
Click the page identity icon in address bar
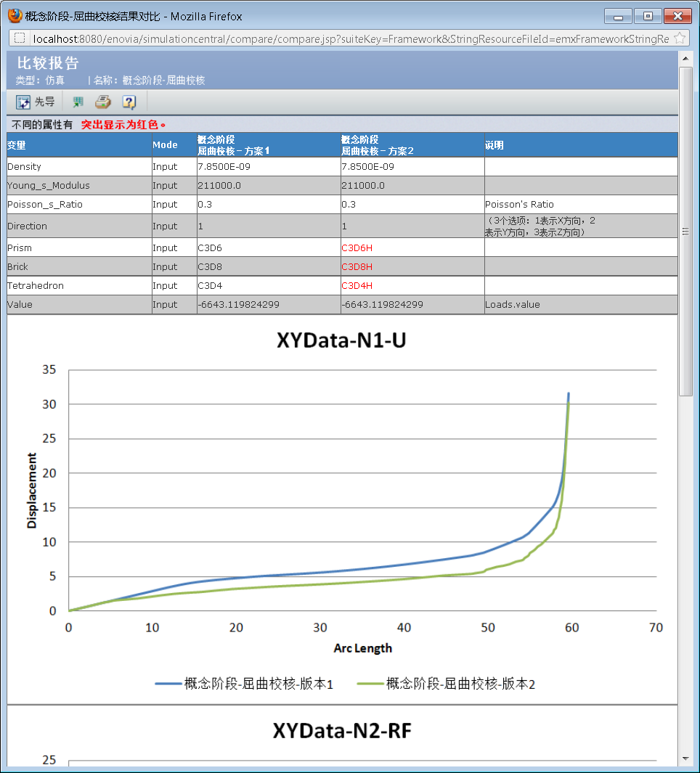click(x=20, y=38)
